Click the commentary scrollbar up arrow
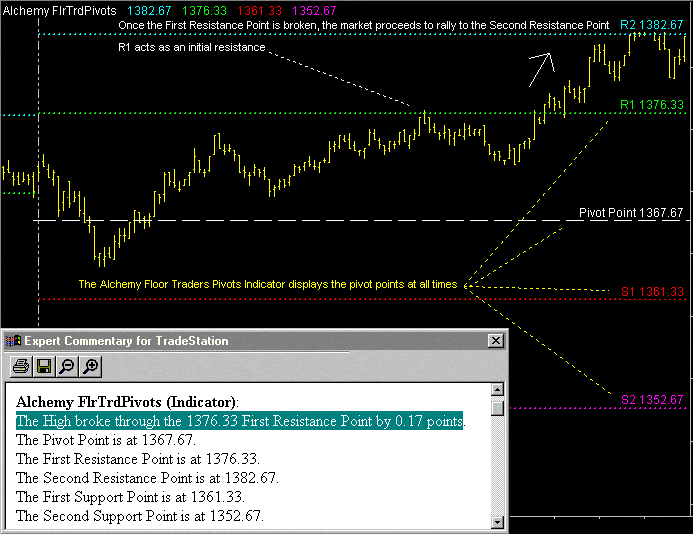This screenshot has height=534, width=693. point(497,389)
